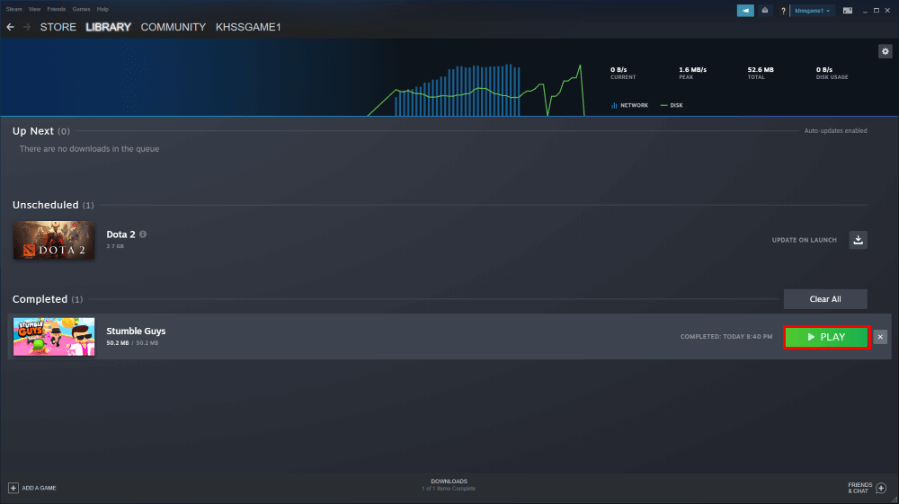Open FRIENDS & CHAT label
Image resolution: width=899 pixels, height=504 pixels.
tap(859, 488)
